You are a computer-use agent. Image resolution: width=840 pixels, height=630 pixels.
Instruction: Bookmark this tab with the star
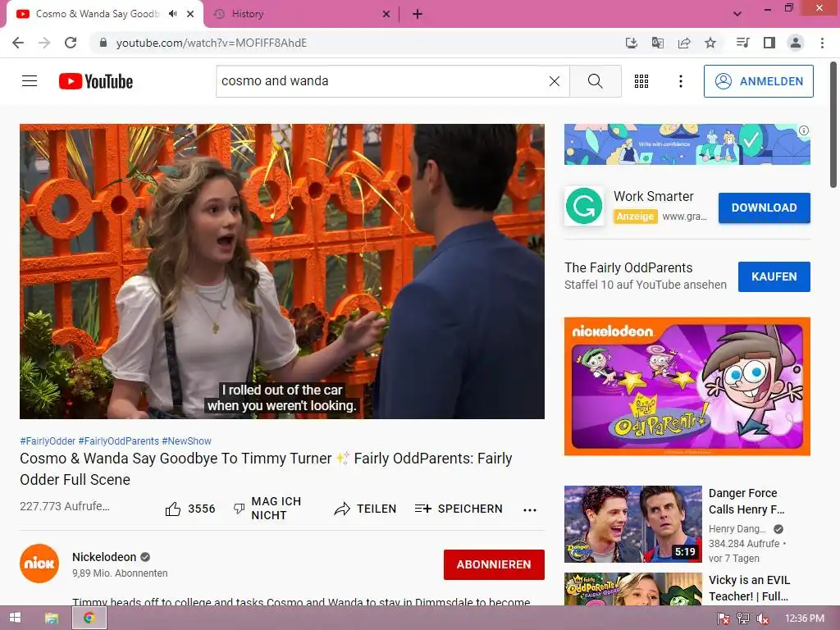tap(710, 43)
